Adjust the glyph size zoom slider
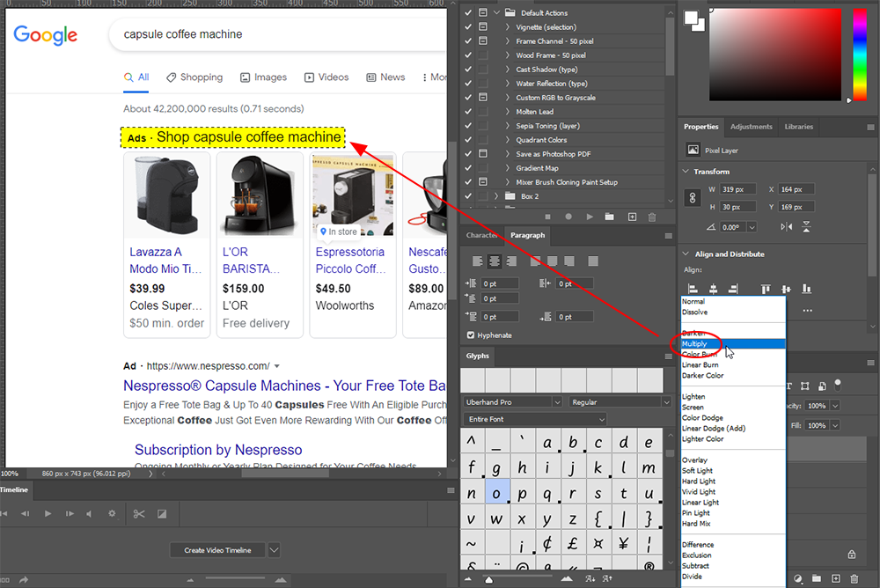This screenshot has width=880, height=588. (x=488, y=579)
